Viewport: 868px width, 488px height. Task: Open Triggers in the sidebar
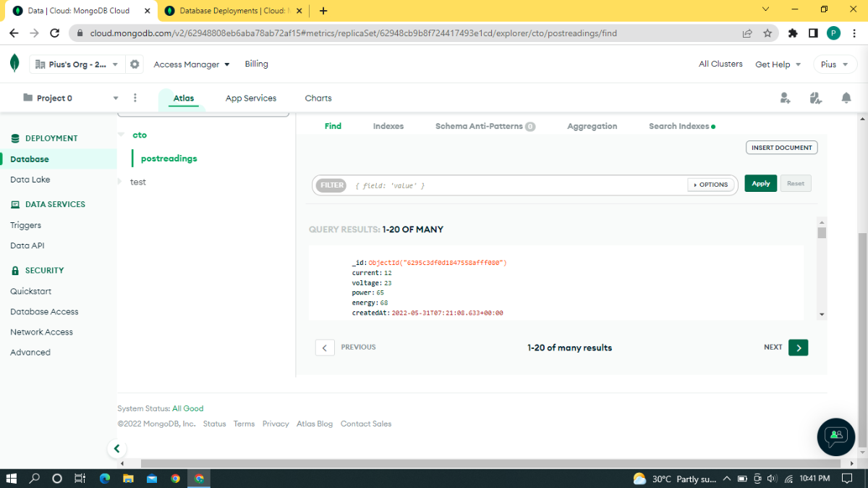(26, 225)
